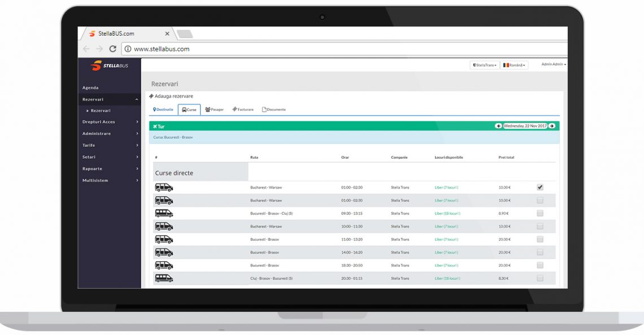Select the Bucuresti - Brasov - Cluj trip checkbox
The image size is (644, 335).
(540, 214)
